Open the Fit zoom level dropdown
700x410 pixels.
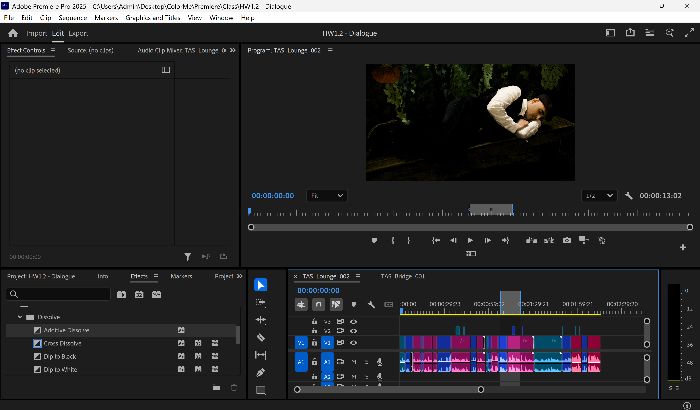point(327,196)
